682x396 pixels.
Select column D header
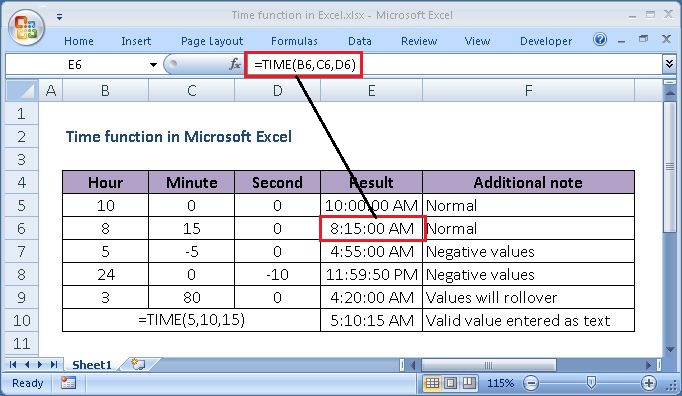click(x=277, y=91)
